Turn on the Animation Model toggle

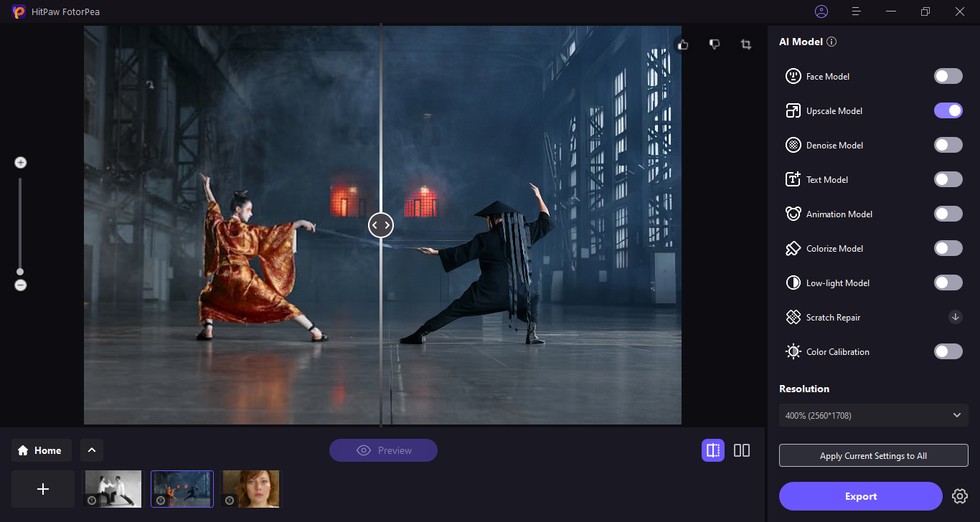[x=948, y=214]
